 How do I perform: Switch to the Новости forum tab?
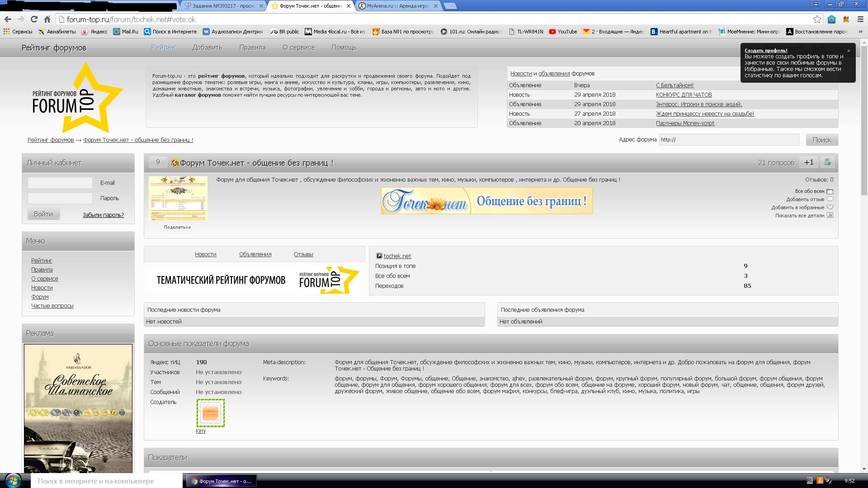[x=205, y=254]
